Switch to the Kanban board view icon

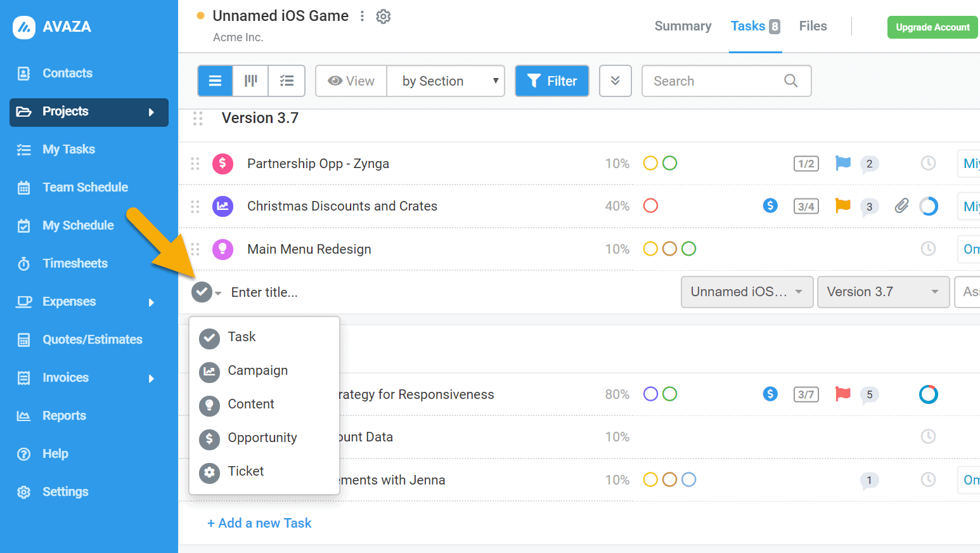pos(250,81)
